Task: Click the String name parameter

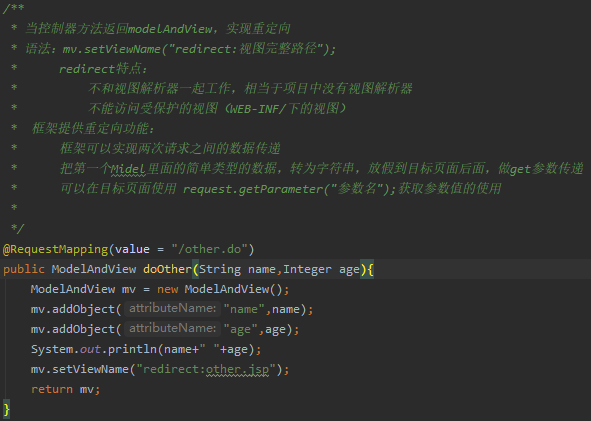Action: (237, 269)
